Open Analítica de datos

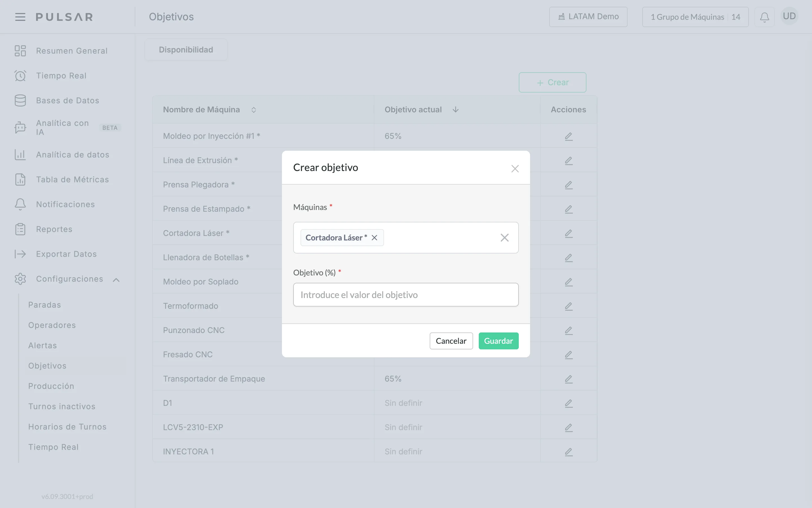[x=72, y=155]
